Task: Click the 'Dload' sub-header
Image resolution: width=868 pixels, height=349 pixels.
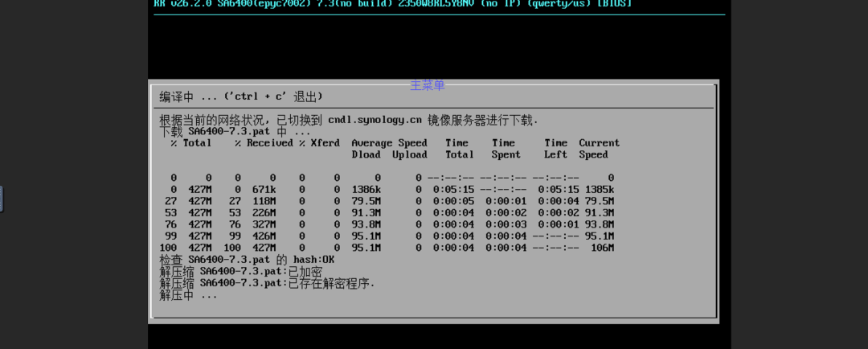Action: pos(366,154)
